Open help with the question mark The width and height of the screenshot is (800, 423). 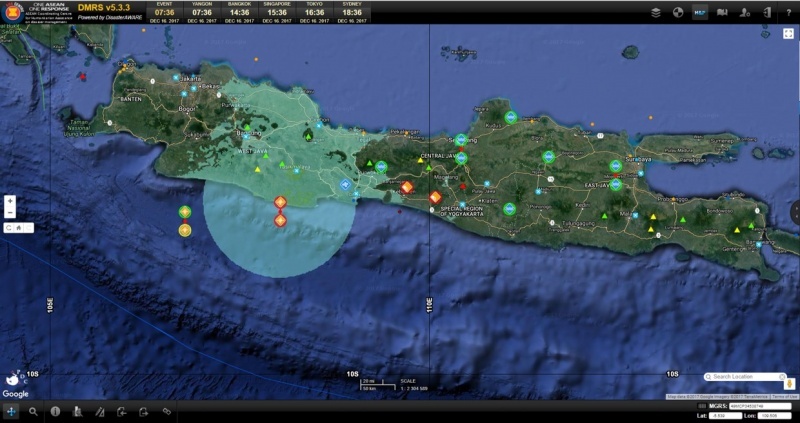[x=788, y=13]
